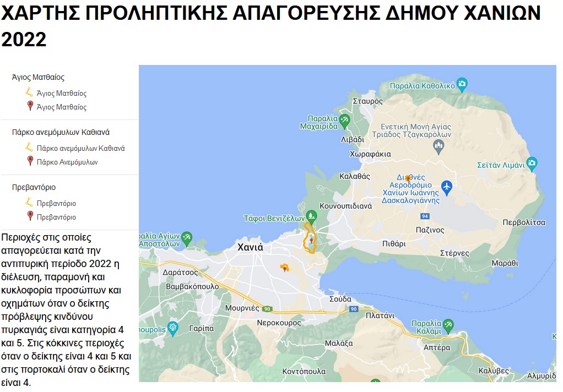The height and width of the screenshot is (392, 563).
Task: Open the Chania airport plane icon
Action: 446,187
